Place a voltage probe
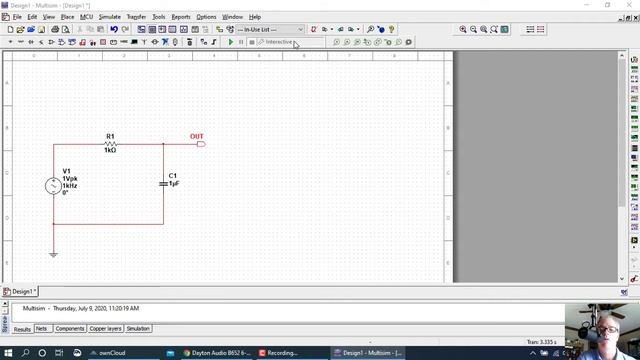Screen dimensions: 640x360 336,42
